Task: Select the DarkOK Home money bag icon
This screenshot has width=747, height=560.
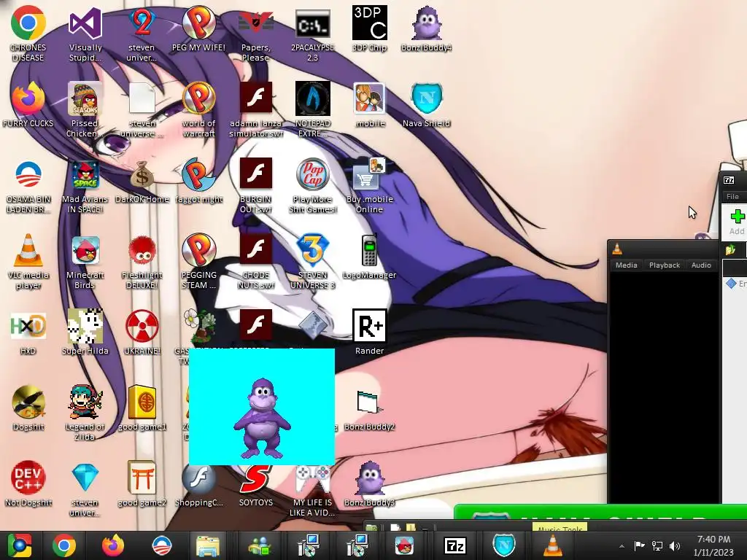Action: (142, 175)
